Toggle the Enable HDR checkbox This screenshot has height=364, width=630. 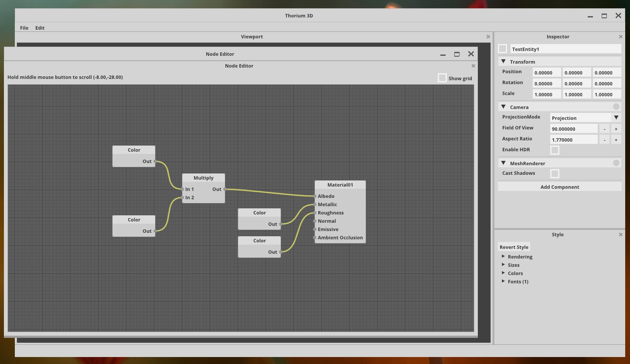click(x=555, y=150)
